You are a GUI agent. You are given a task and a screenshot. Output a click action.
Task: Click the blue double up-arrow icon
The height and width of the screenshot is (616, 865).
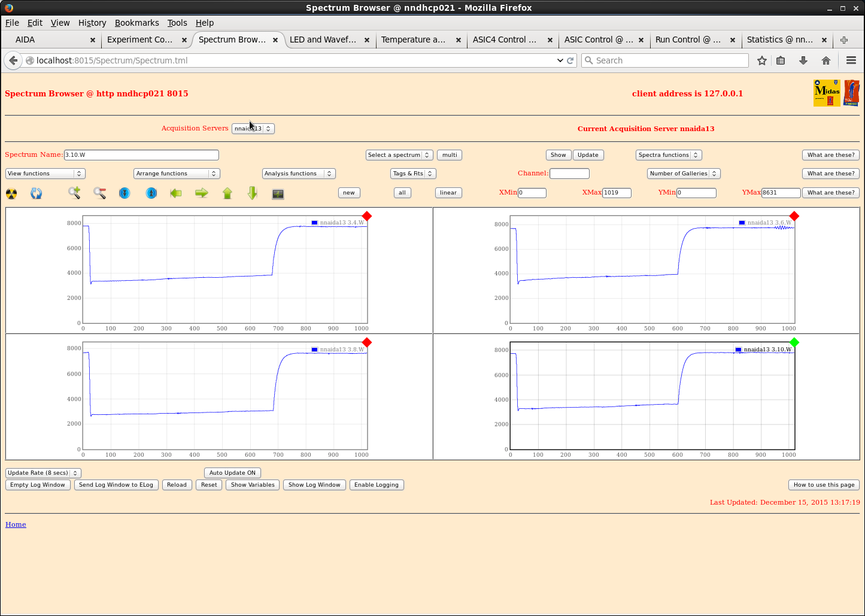click(151, 193)
